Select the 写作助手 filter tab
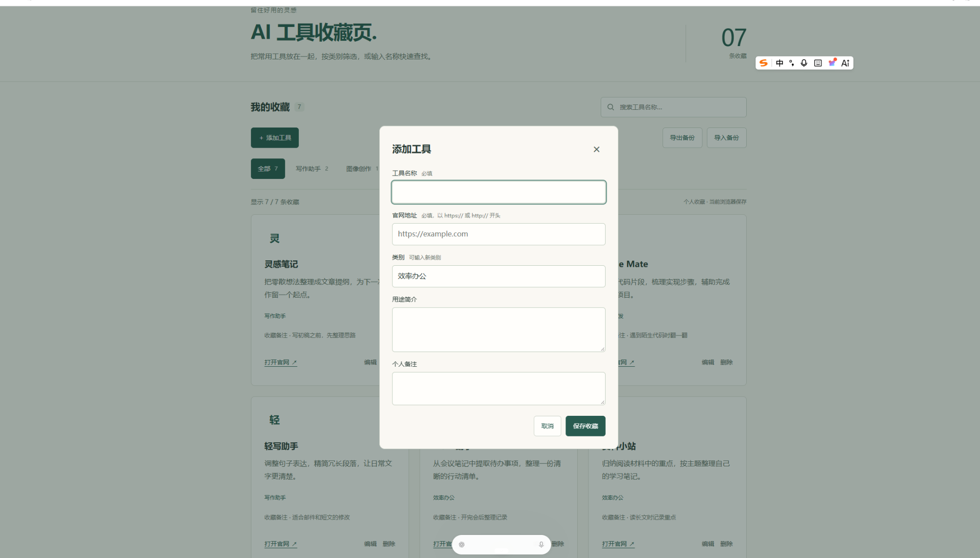This screenshot has height=558, width=980. [x=312, y=169]
